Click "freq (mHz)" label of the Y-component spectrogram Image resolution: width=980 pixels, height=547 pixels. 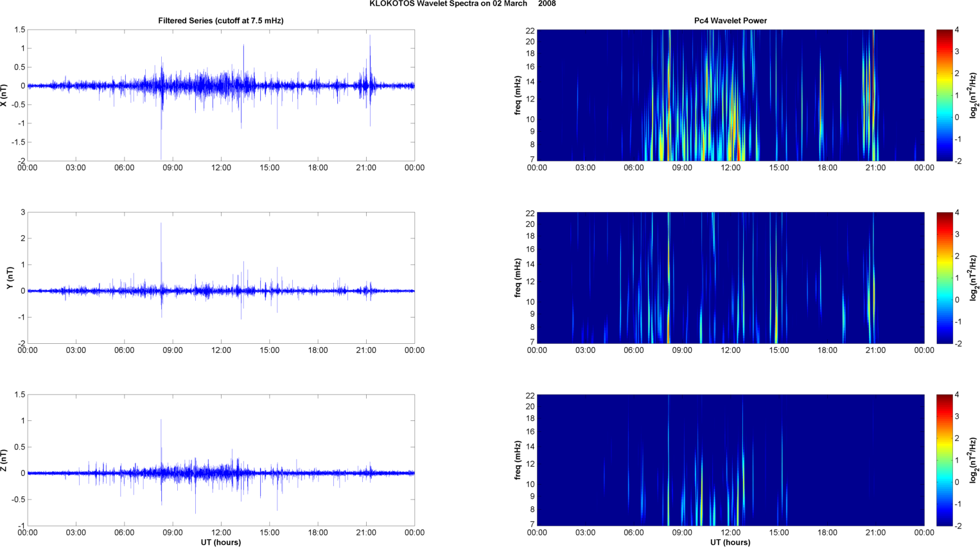[x=518, y=278]
